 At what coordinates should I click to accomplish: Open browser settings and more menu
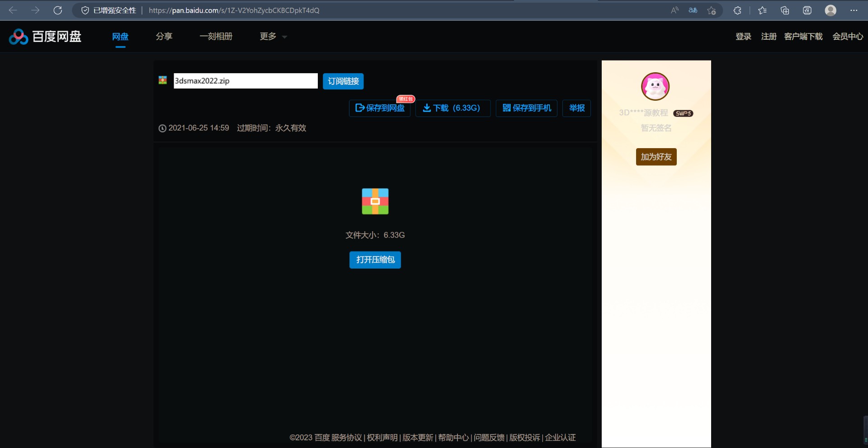point(854,10)
